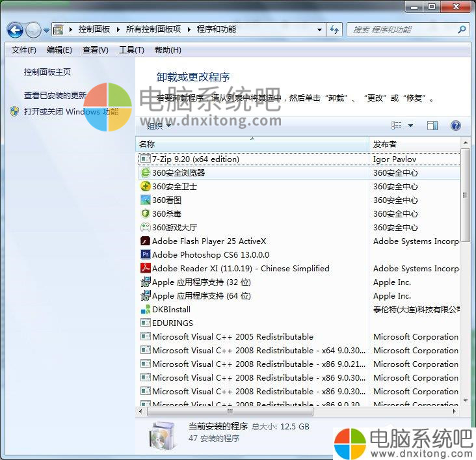Click the magnifier search icon
The height and width of the screenshot is (460, 476).
click(x=462, y=30)
